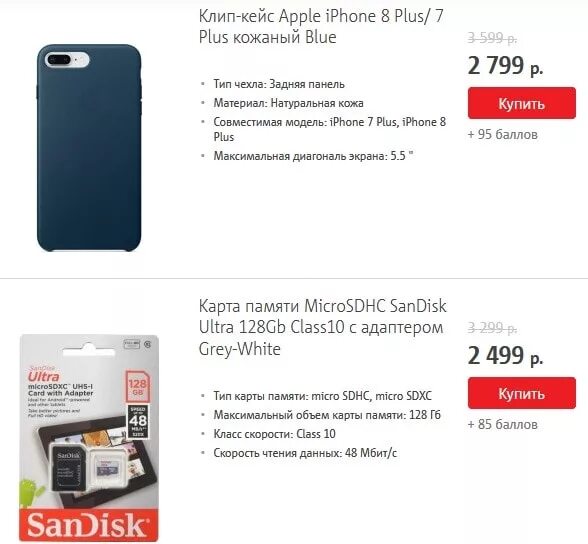Click the blue iPhone leather case image

[89, 148]
